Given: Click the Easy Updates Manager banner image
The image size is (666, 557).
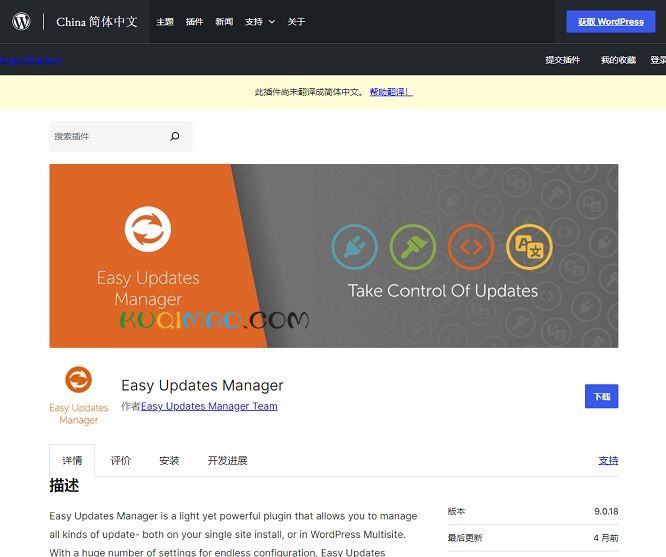Looking at the screenshot, I should tap(334, 256).
